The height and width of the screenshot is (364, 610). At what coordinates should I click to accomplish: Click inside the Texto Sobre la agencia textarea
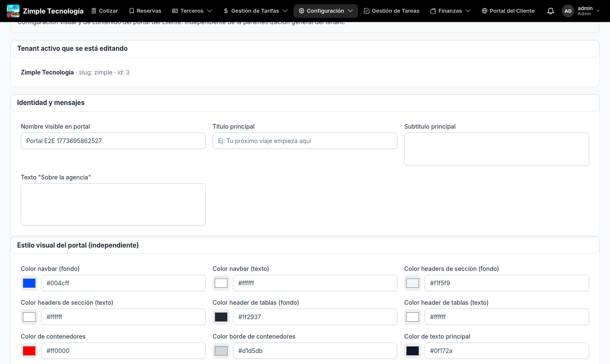[113, 204]
